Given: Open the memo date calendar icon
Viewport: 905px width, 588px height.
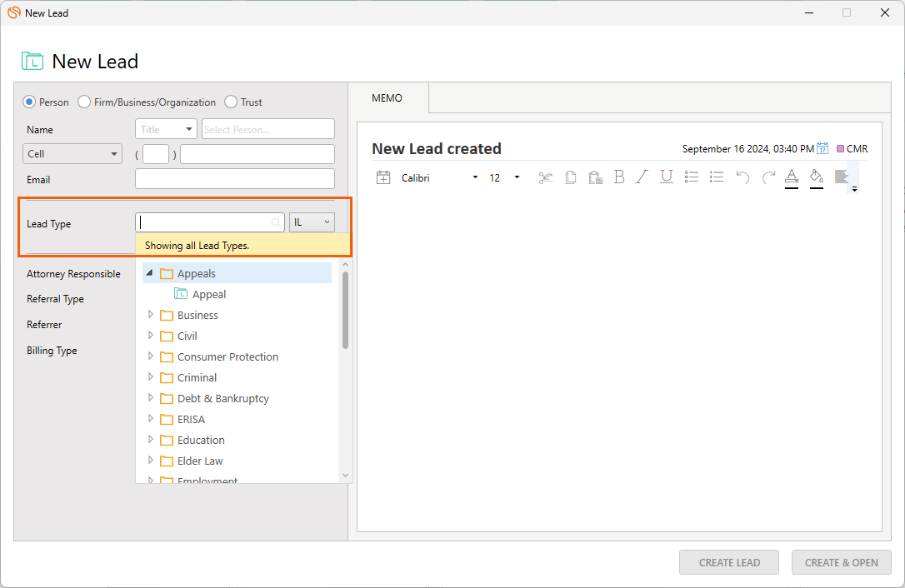Looking at the screenshot, I should click(x=822, y=148).
